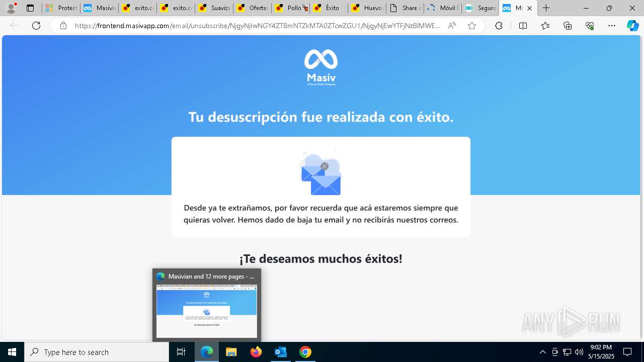
Task: Open the Windows Start menu
Action: coord(12,352)
